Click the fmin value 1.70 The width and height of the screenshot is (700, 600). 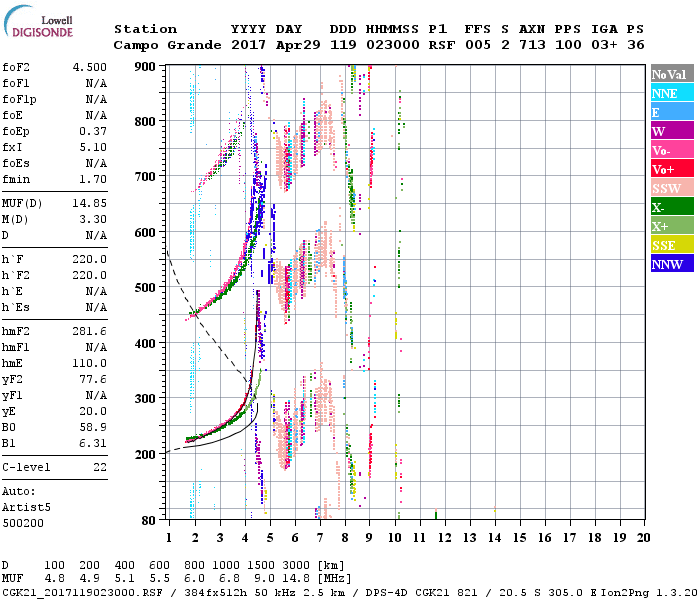point(93,179)
